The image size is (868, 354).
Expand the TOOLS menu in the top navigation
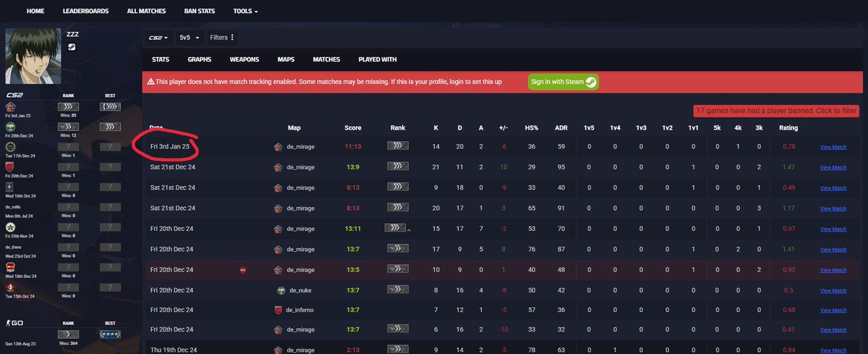[245, 12]
